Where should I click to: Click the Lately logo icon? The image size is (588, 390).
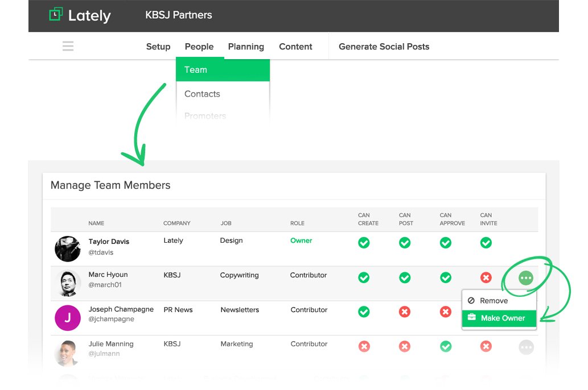(56, 14)
